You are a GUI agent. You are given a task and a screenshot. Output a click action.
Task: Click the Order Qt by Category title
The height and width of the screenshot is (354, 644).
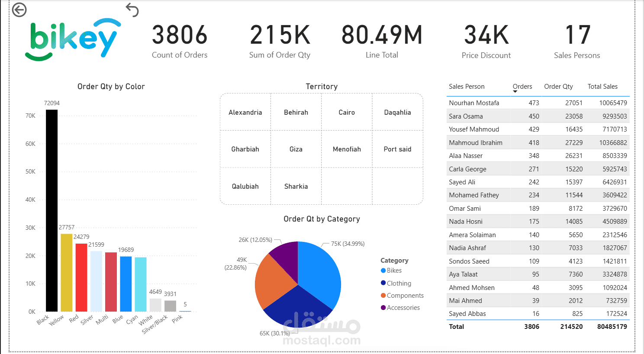coord(322,219)
